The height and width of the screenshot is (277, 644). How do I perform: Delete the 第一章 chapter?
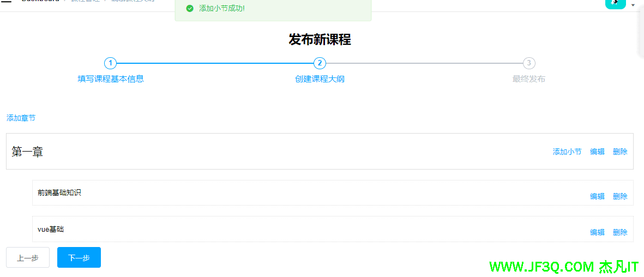620,152
